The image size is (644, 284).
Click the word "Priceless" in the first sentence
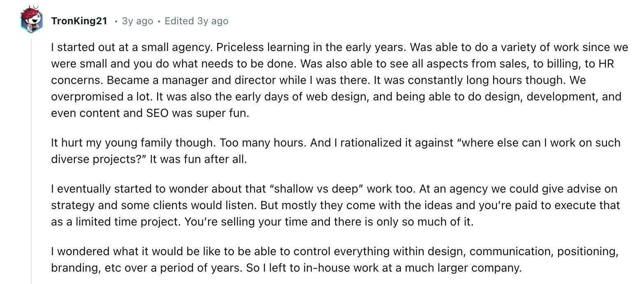(x=240, y=47)
